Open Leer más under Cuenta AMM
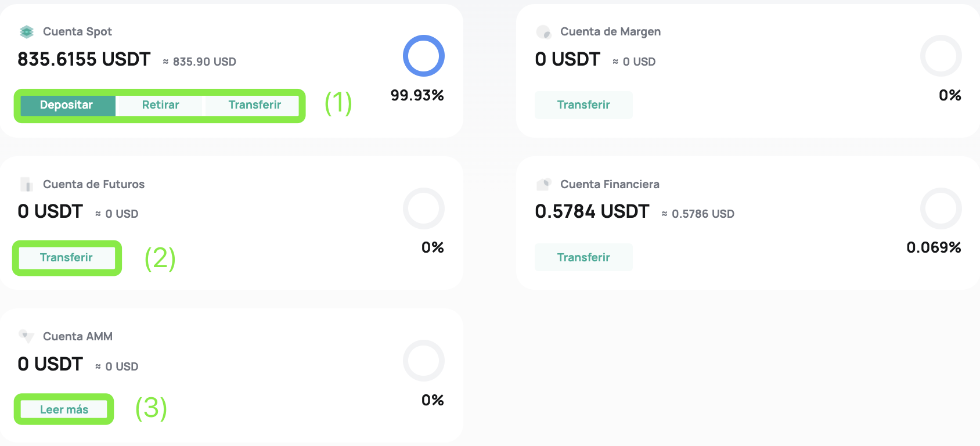The height and width of the screenshot is (446, 980). click(x=64, y=410)
